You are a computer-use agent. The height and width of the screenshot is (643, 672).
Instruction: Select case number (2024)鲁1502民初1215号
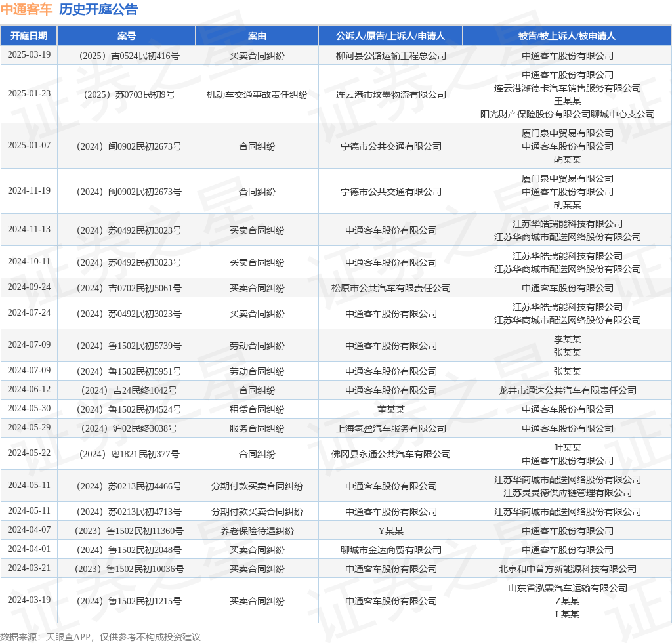pyautogui.click(x=127, y=601)
